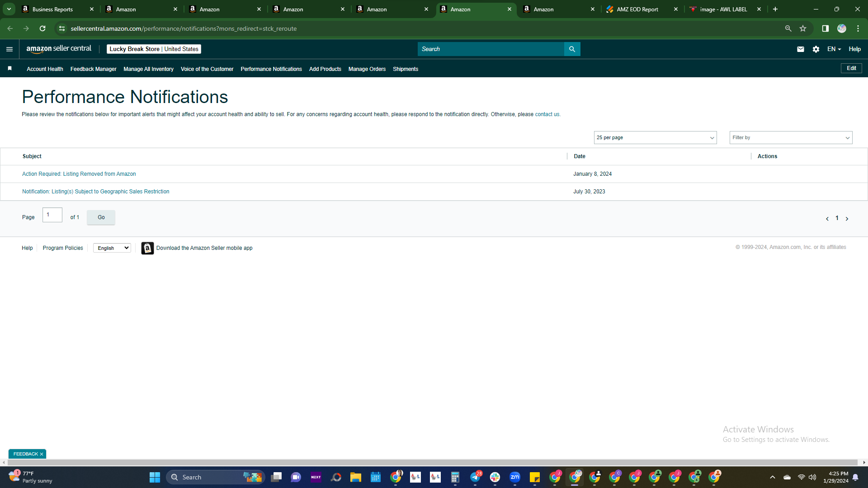Screen dimensions: 868x488
Task: Click the page number input field
Action: pyautogui.click(x=52, y=215)
